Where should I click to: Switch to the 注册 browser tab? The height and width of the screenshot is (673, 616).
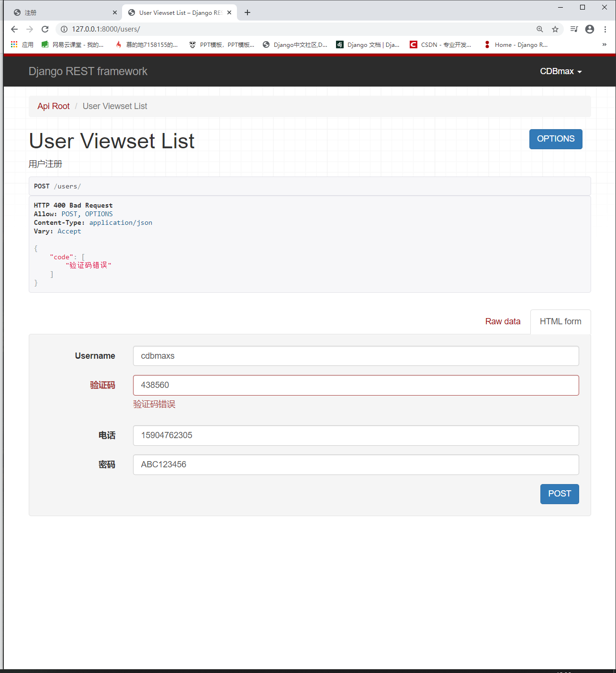[62, 12]
